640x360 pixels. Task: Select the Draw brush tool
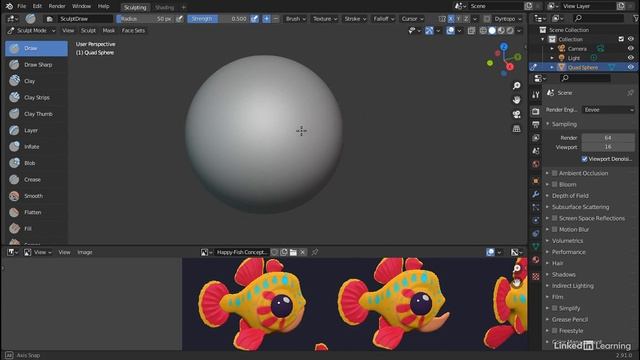36,48
